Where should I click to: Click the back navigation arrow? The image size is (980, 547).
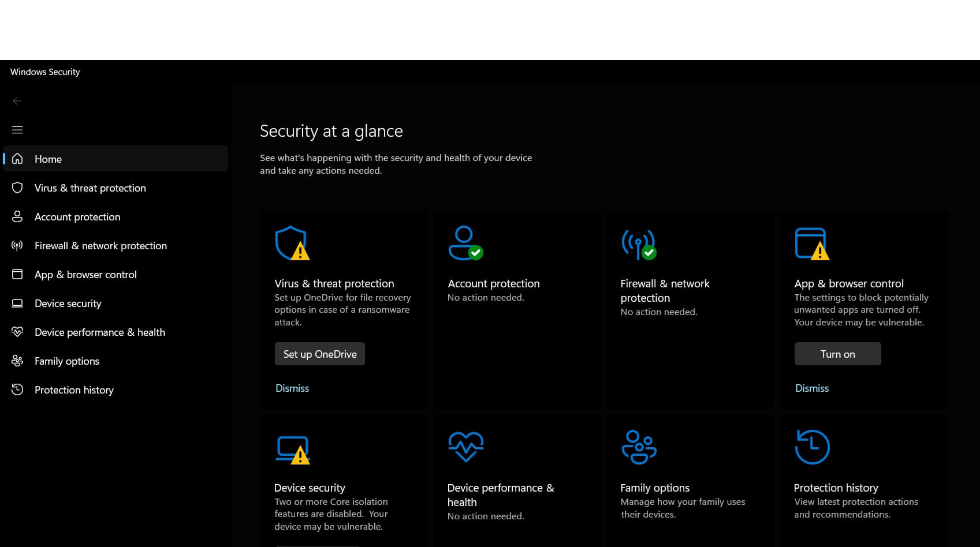click(x=17, y=101)
